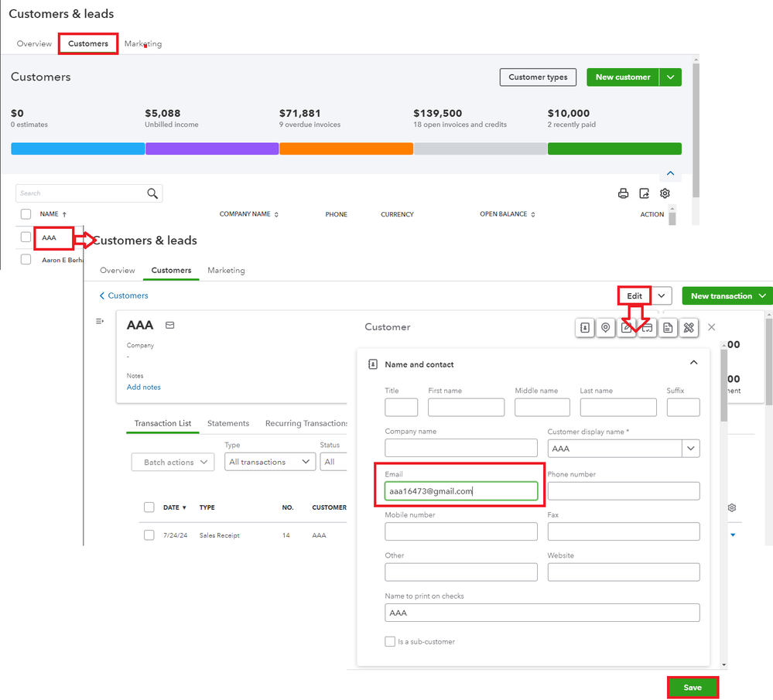Open transaction list settings gear
The height and width of the screenshot is (700, 773).
click(732, 507)
